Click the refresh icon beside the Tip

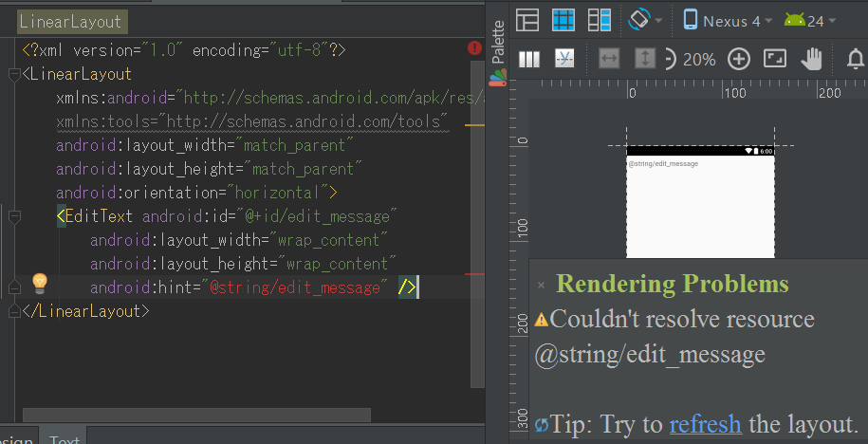coord(542,425)
